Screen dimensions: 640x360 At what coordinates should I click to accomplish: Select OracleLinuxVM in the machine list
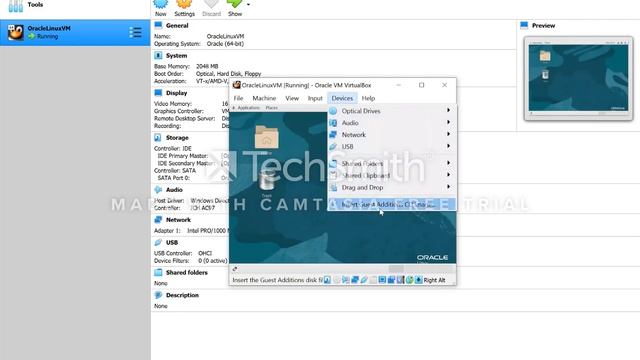75,32
